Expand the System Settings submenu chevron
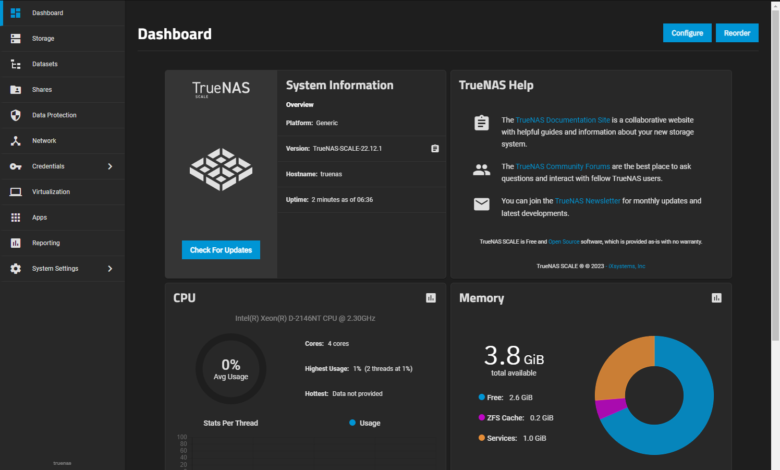This screenshot has width=780, height=470. (110, 269)
